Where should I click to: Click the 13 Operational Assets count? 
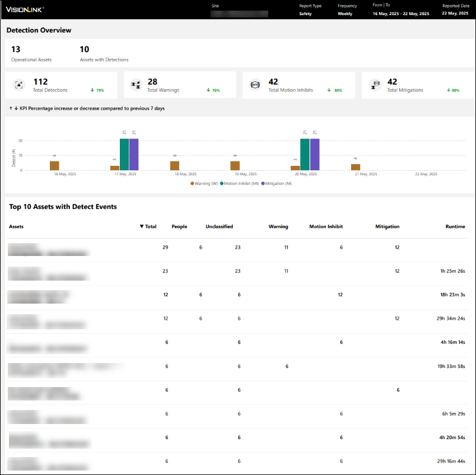[x=16, y=49]
